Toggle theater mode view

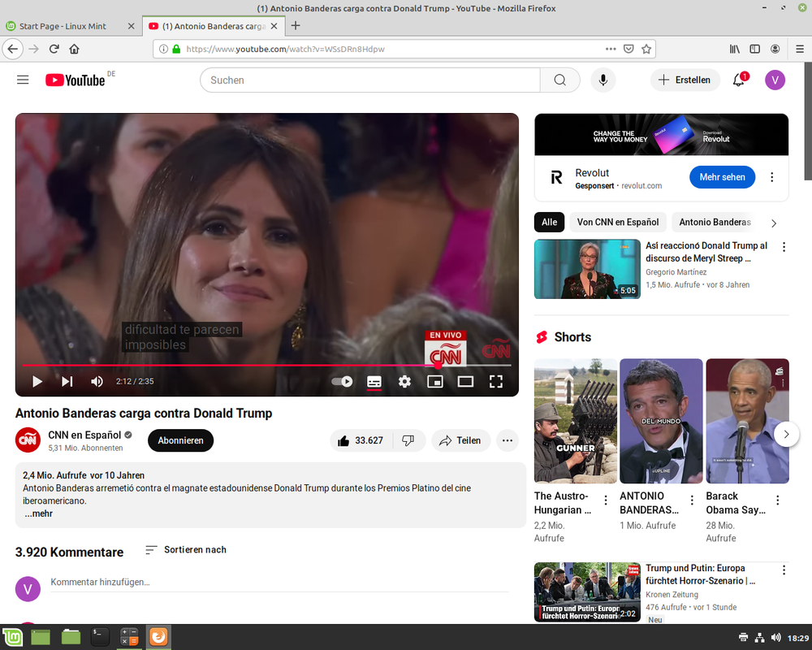click(465, 382)
